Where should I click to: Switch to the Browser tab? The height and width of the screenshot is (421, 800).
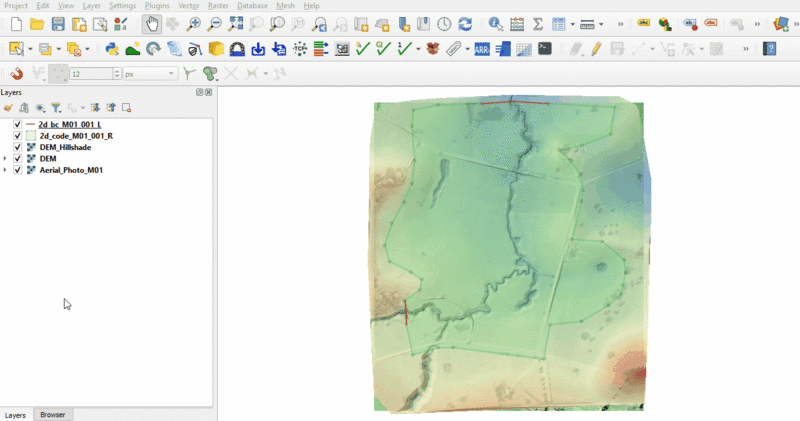51,414
